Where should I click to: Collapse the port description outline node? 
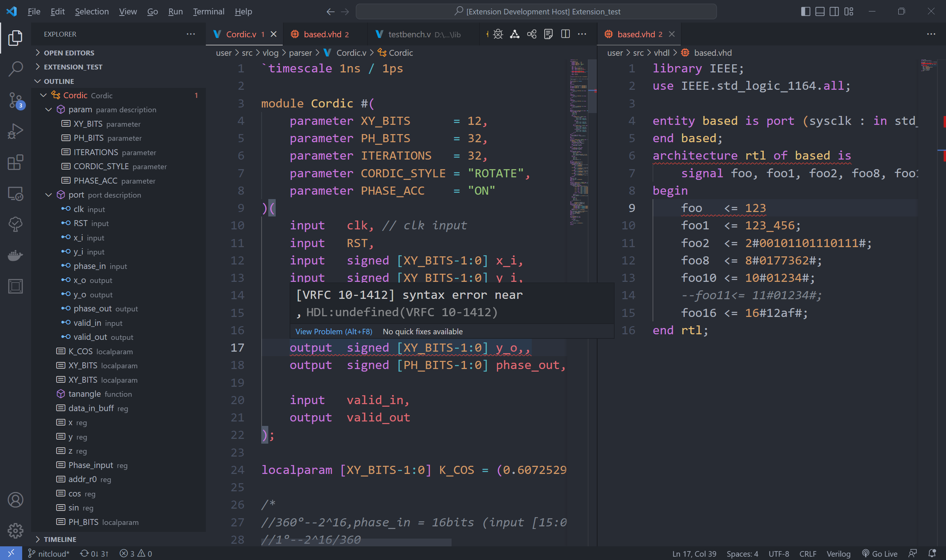[49, 195]
